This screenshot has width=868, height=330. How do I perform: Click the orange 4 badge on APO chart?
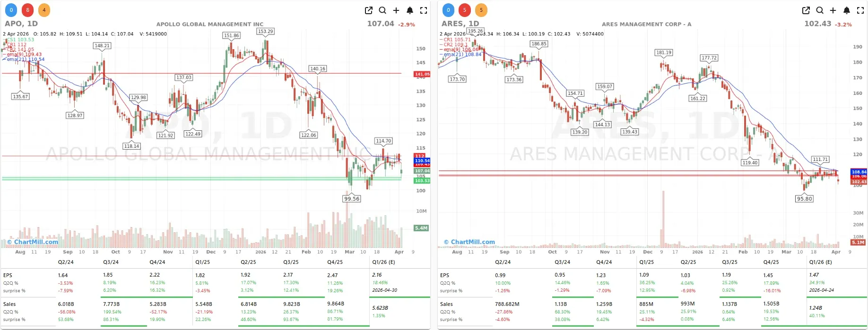click(44, 10)
